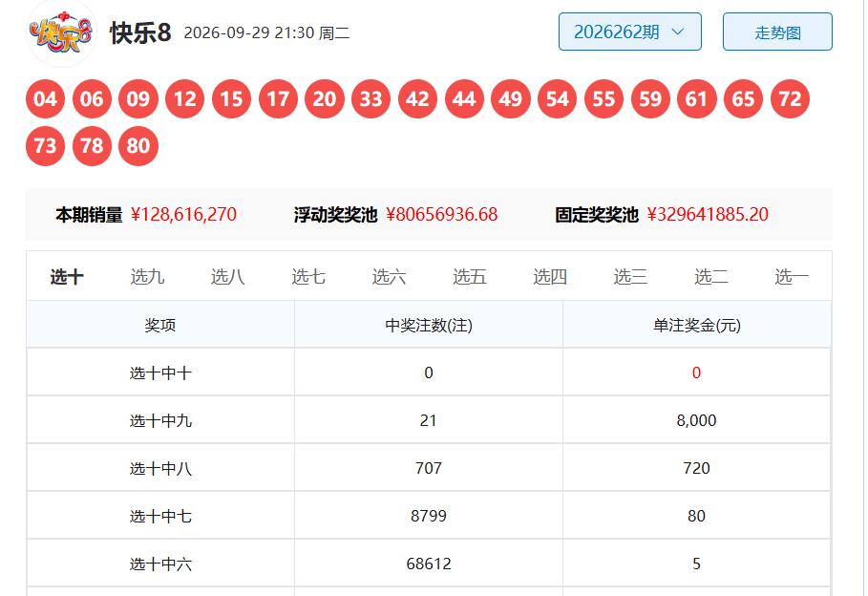Click winning number ball 55
This screenshot has width=868, height=596.
coord(603,99)
